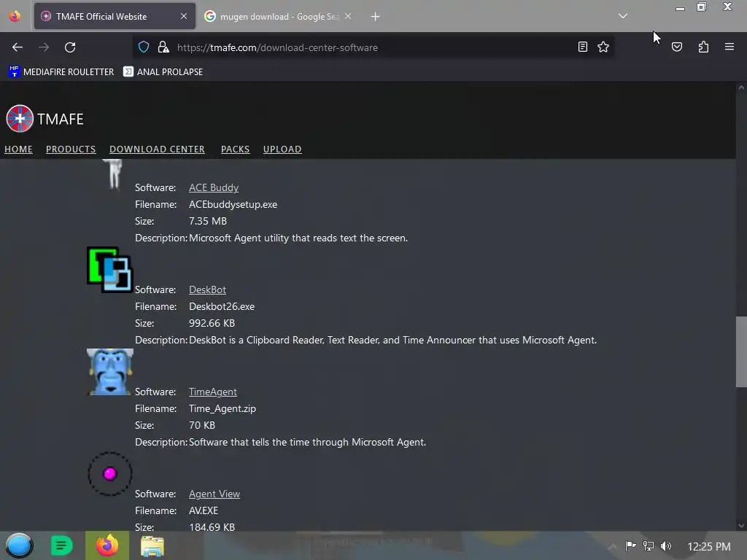Select the size value 992.66 KB
The height and width of the screenshot is (560, 747).
[x=212, y=323]
